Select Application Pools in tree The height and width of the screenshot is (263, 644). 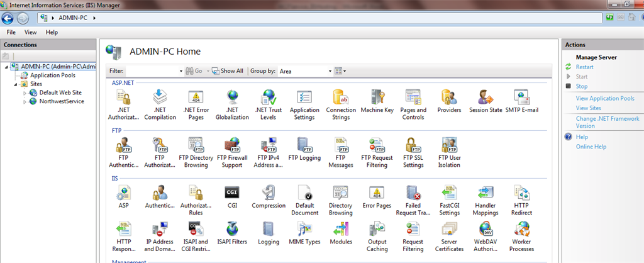pyautogui.click(x=53, y=76)
